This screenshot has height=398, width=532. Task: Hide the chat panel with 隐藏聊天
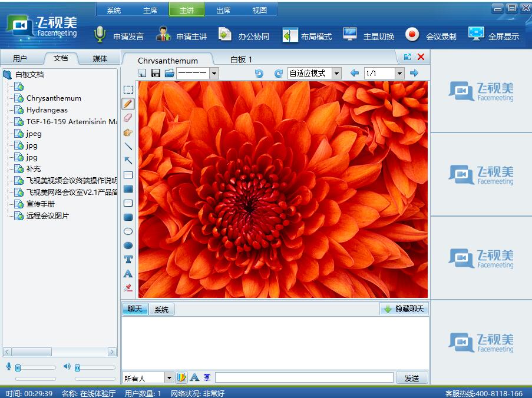[404, 309]
